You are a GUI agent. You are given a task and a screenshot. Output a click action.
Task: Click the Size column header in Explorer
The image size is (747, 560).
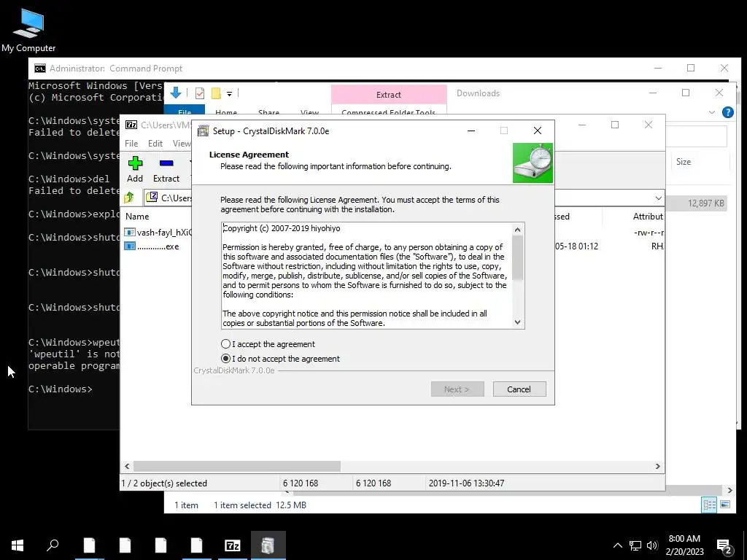[684, 161]
